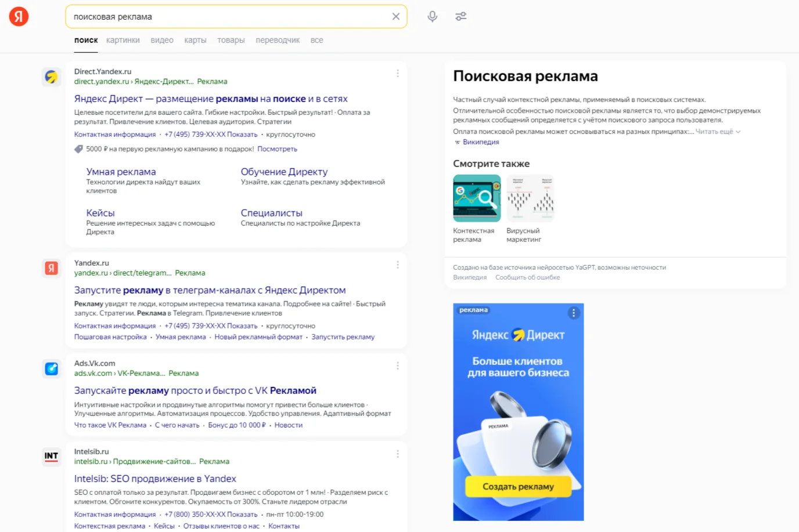Open options menu for Direct.Yandex.ru result
Screen dimensions: 799x532
398,74
